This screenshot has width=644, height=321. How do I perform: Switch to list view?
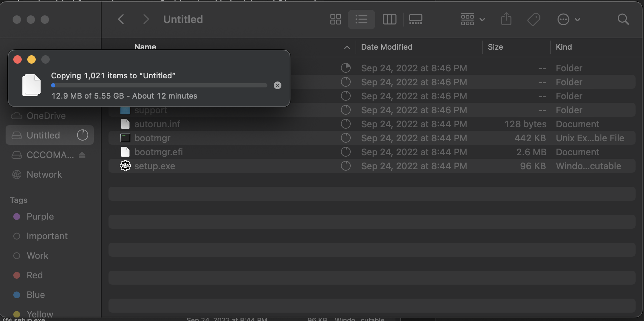pyautogui.click(x=361, y=19)
